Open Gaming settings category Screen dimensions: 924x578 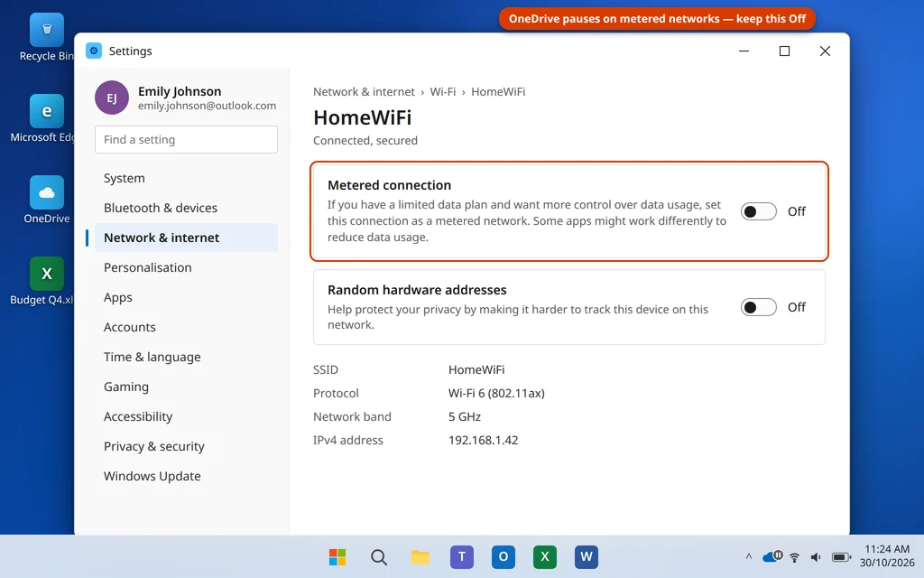pyautogui.click(x=186, y=387)
